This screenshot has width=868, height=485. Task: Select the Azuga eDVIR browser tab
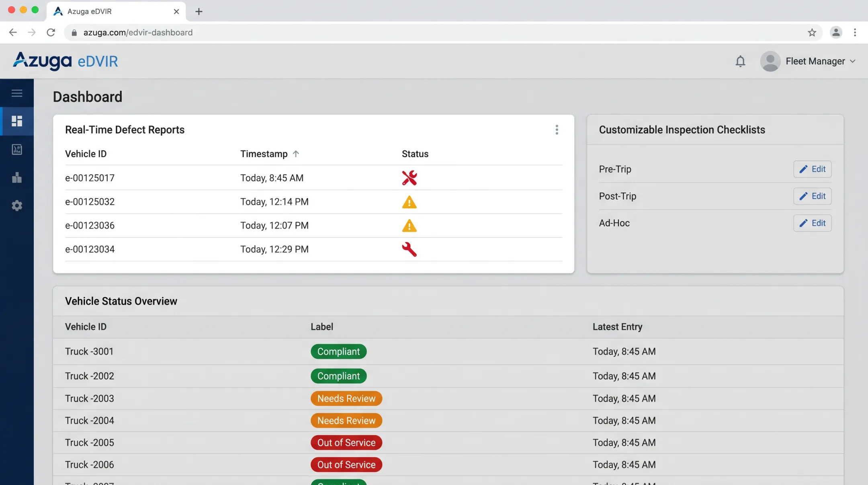[116, 11]
